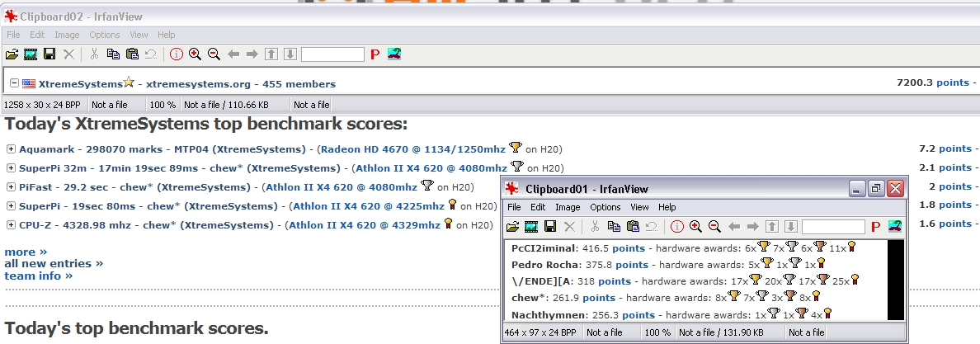Expand the CPU-Z 4328.98 mhz entry
This screenshot has width=980, height=344.
pyautogui.click(x=11, y=224)
